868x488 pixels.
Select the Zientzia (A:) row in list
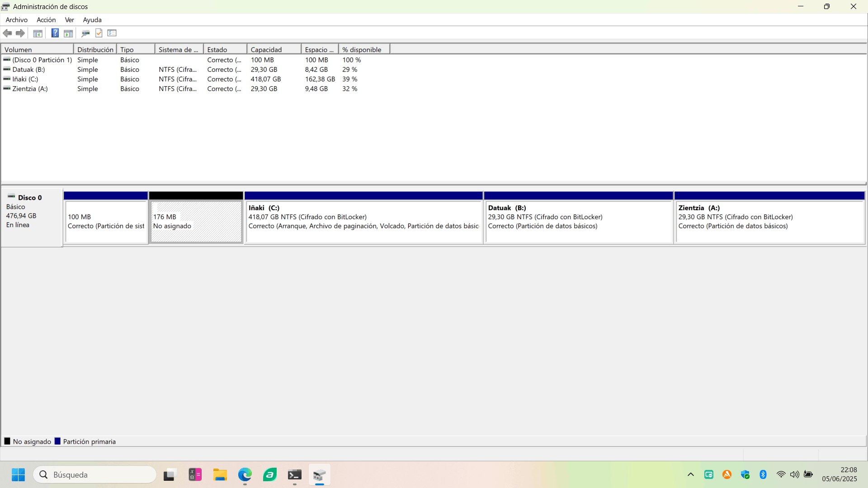(30, 89)
